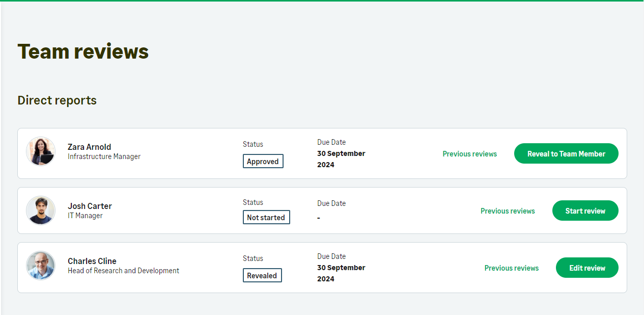Edit review for Charles Cline

587,268
